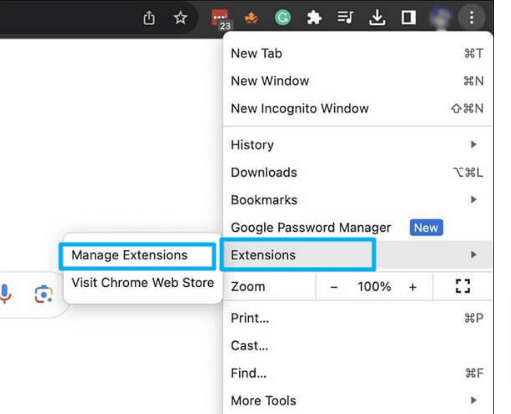Click the profile avatar icon
Viewport: 511px width, 414px height.
click(x=440, y=18)
